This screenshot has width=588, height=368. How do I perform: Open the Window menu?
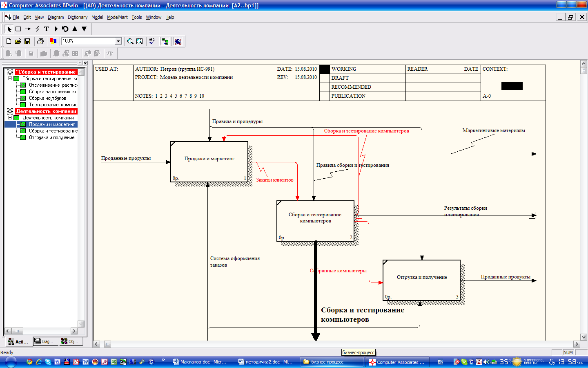tap(154, 17)
